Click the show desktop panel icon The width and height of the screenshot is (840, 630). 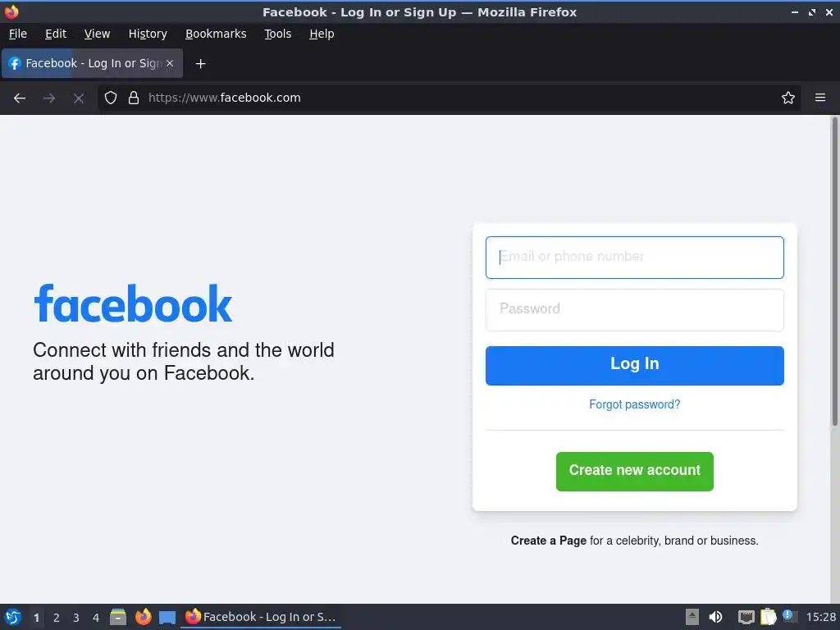tap(167, 618)
